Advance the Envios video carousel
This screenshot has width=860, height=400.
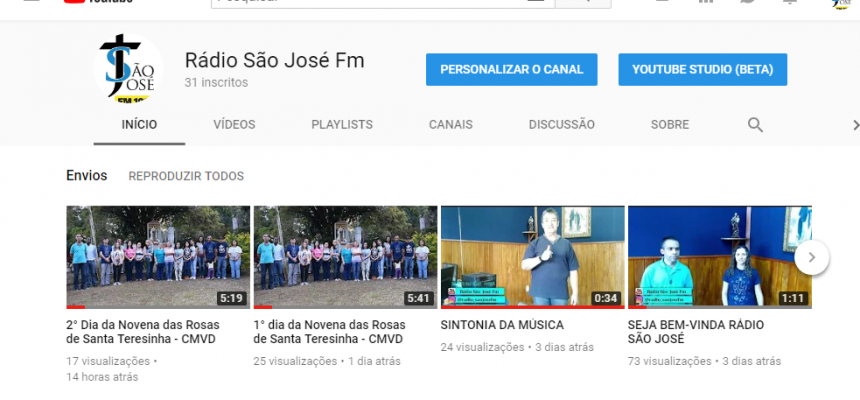click(812, 257)
